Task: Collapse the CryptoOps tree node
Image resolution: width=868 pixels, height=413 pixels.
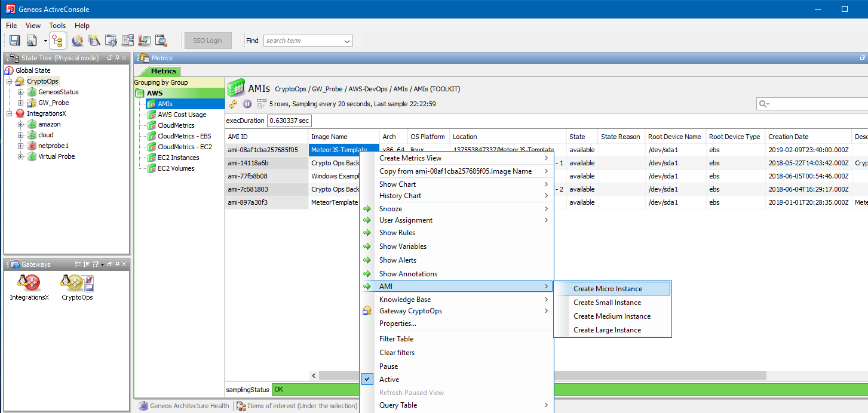Action: 10,81
